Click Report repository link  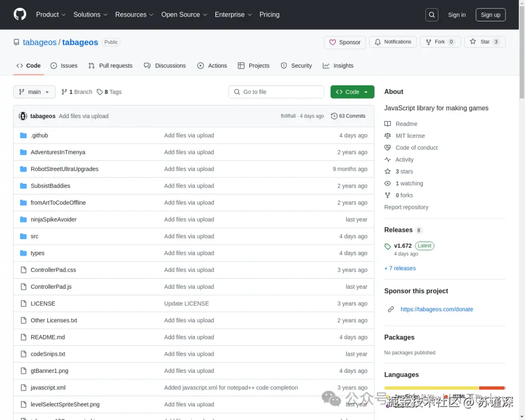406,207
